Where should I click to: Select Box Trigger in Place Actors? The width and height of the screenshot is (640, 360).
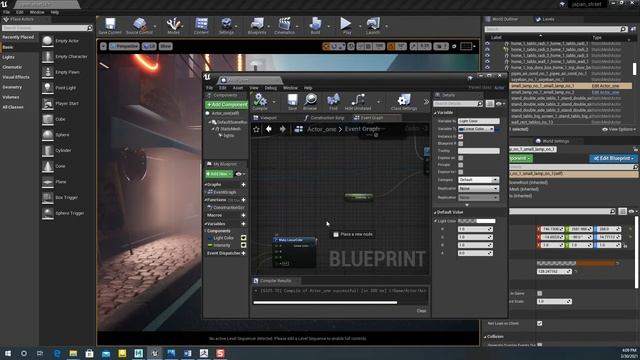pos(67,198)
